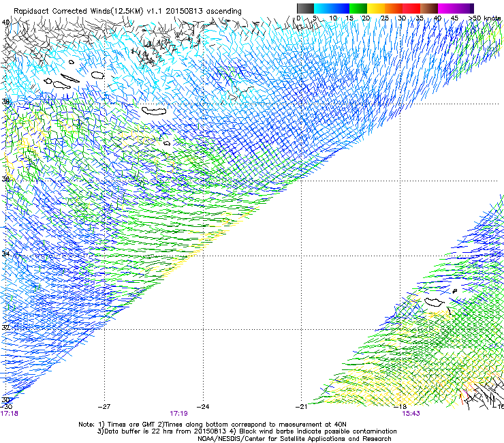Click the Madeira island outline near 33N
The image size is (504, 443).
point(435,302)
